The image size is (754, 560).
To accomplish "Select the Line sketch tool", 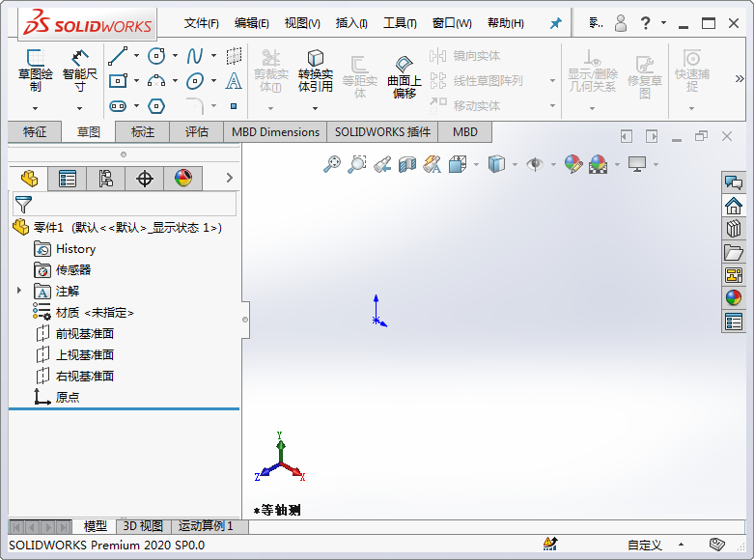I will 118,56.
